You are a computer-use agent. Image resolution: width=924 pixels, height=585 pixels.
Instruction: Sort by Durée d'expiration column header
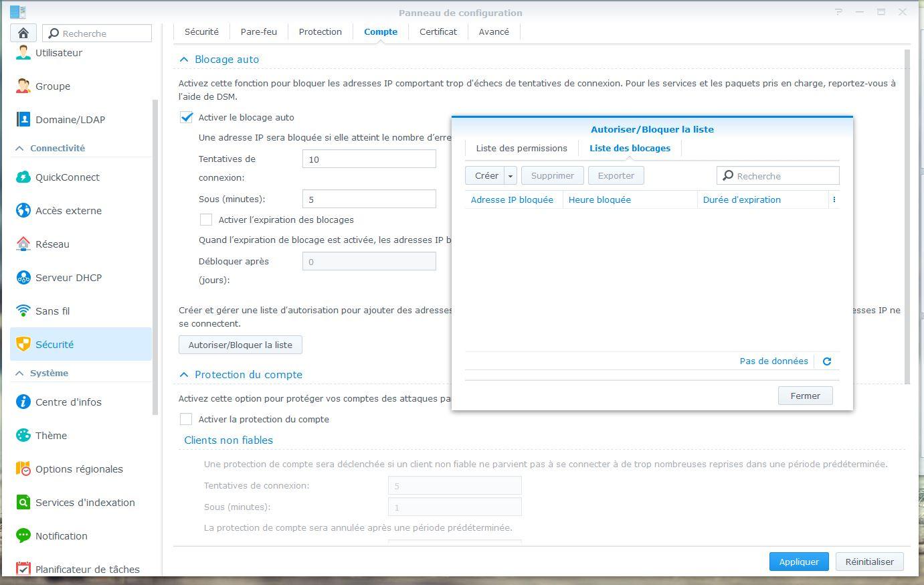click(x=762, y=199)
